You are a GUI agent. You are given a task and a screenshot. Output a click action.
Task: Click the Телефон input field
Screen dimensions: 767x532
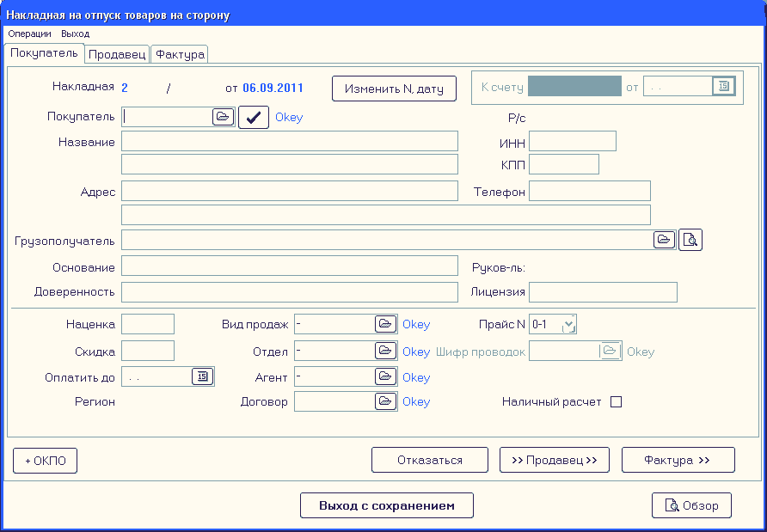tap(589, 191)
